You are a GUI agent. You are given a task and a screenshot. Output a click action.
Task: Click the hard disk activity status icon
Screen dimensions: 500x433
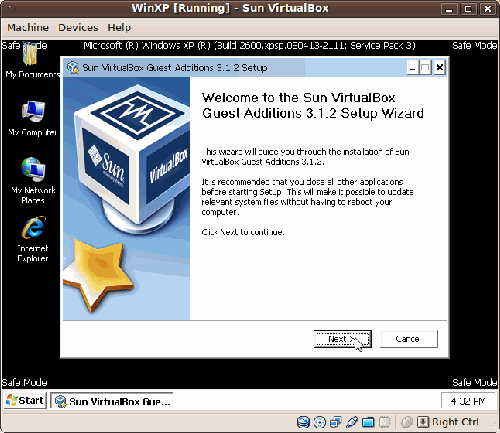click(x=303, y=422)
